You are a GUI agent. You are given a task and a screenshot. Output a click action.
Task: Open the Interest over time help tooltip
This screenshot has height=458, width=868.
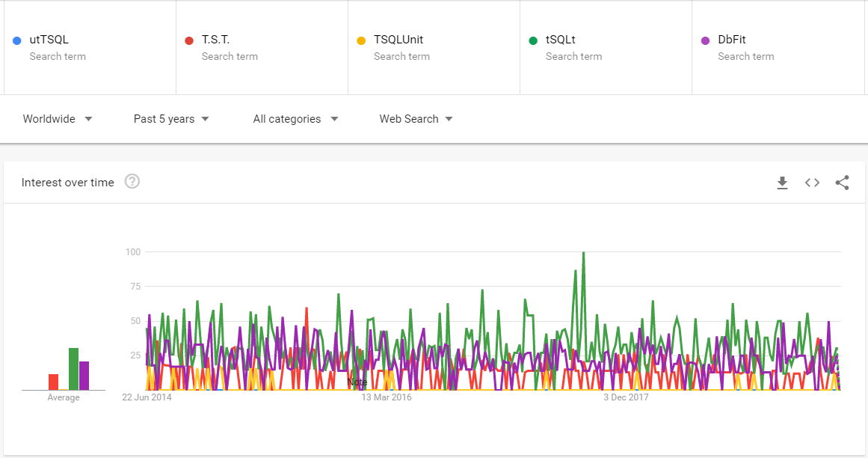click(x=132, y=181)
